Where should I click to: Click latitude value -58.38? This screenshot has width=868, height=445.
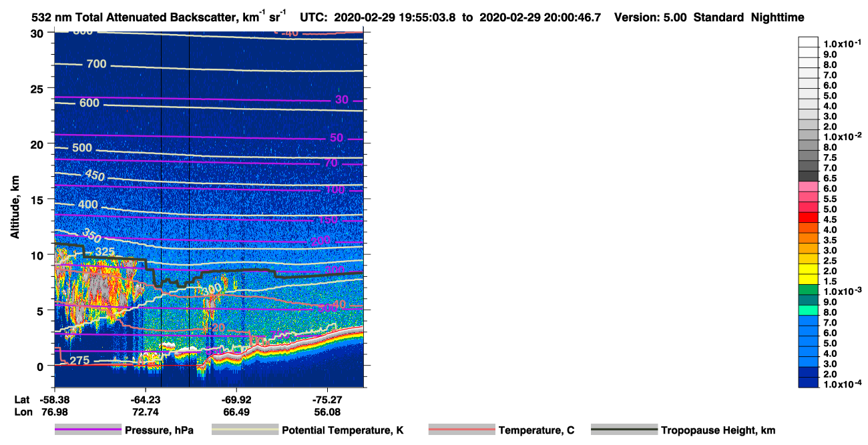click(54, 399)
